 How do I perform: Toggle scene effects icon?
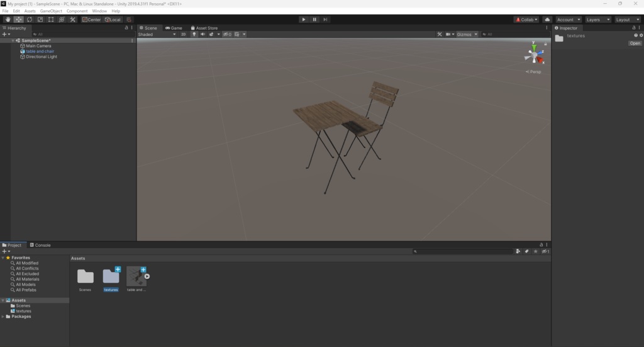pyautogui.click(x=211, y=34)
